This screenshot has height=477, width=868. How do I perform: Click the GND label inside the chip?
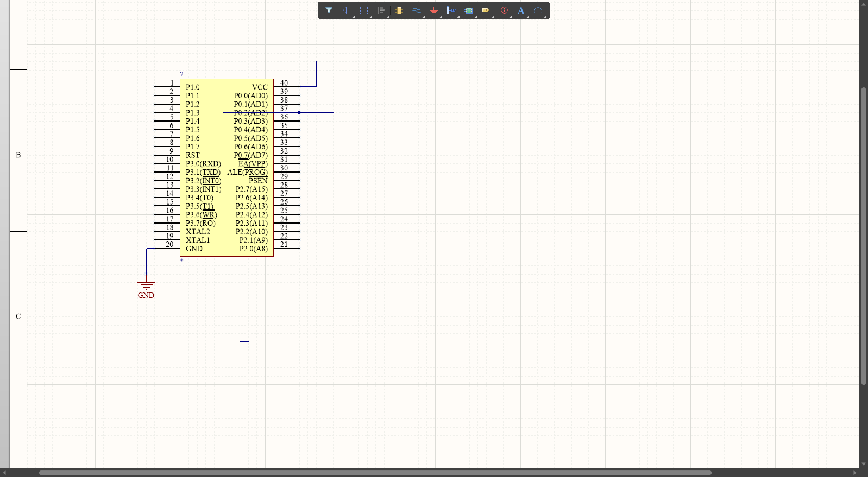pos(194,249)
